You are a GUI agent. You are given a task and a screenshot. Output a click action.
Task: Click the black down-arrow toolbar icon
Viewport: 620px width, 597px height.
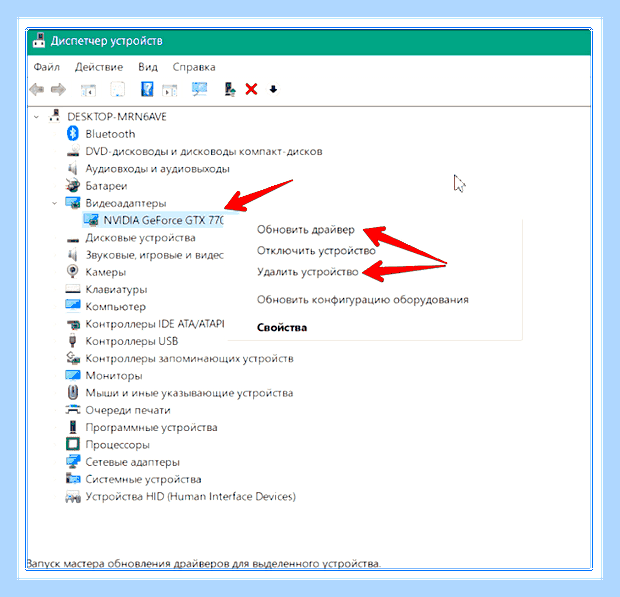[273, 89]
